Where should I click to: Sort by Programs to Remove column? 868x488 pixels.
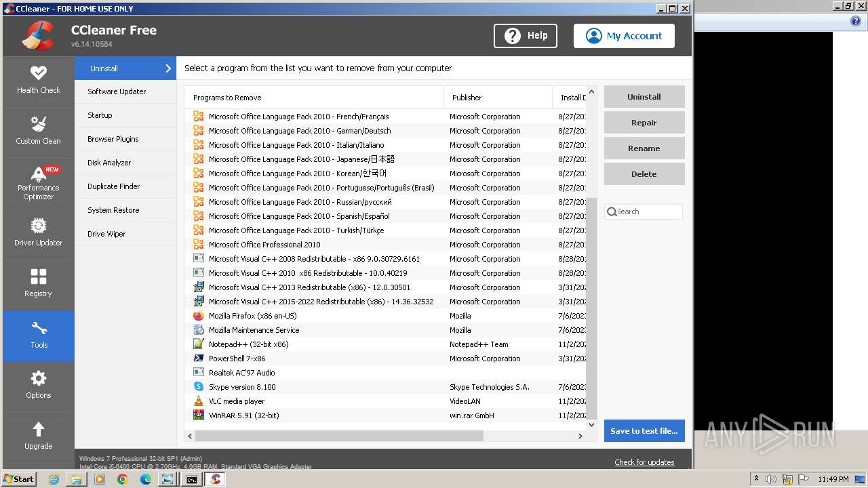(314, 98)
